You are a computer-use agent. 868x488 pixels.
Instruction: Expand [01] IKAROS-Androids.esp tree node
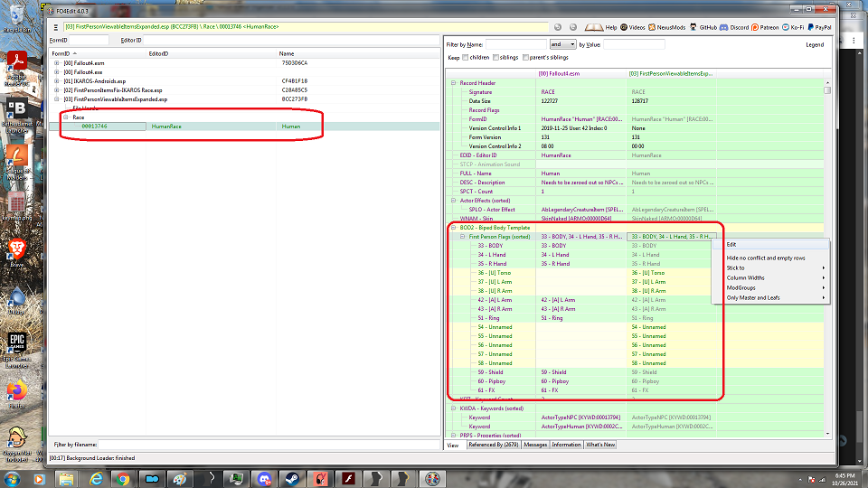coord(56,80)
